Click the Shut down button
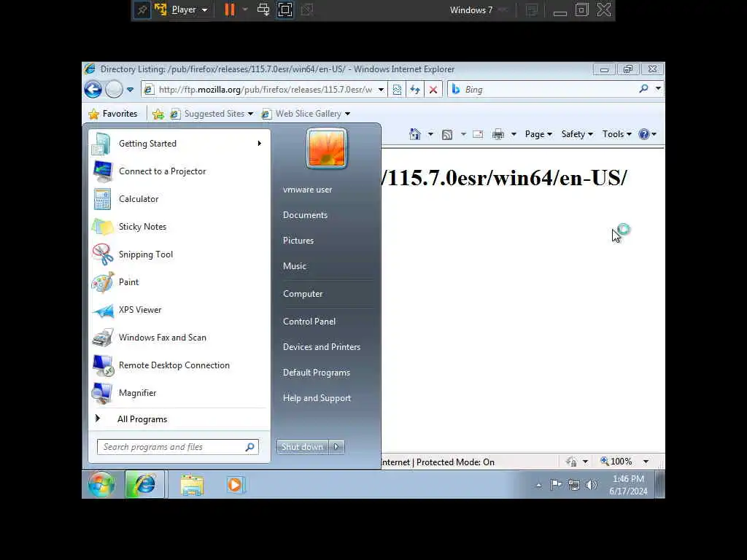747x560 pixels. point(302,447)
